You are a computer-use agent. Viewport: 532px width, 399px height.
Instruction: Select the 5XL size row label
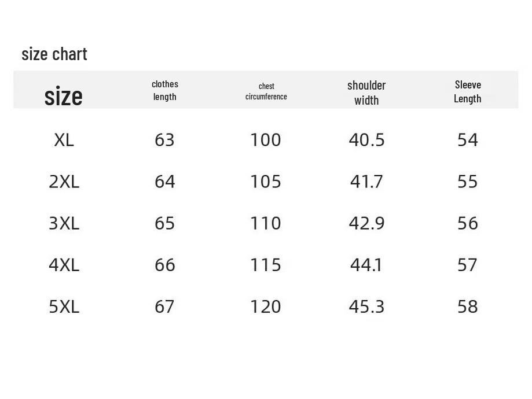coord(64,306)
